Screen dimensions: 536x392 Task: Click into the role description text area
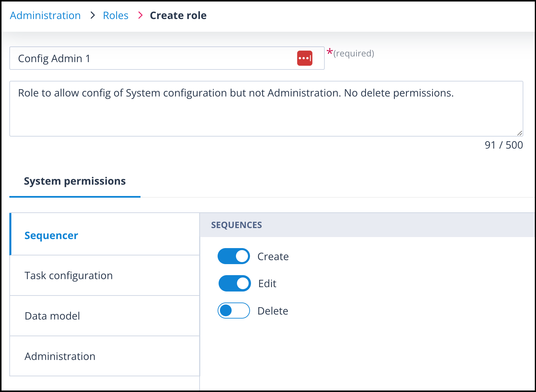click(x=266, y=109)
